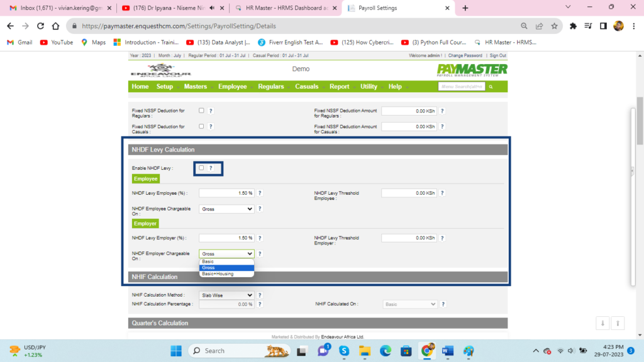Screen dimensions: 644x362
Task: Tick Fixed NSSF Deduction for Casuals checkbox
Action: point(201,126)
